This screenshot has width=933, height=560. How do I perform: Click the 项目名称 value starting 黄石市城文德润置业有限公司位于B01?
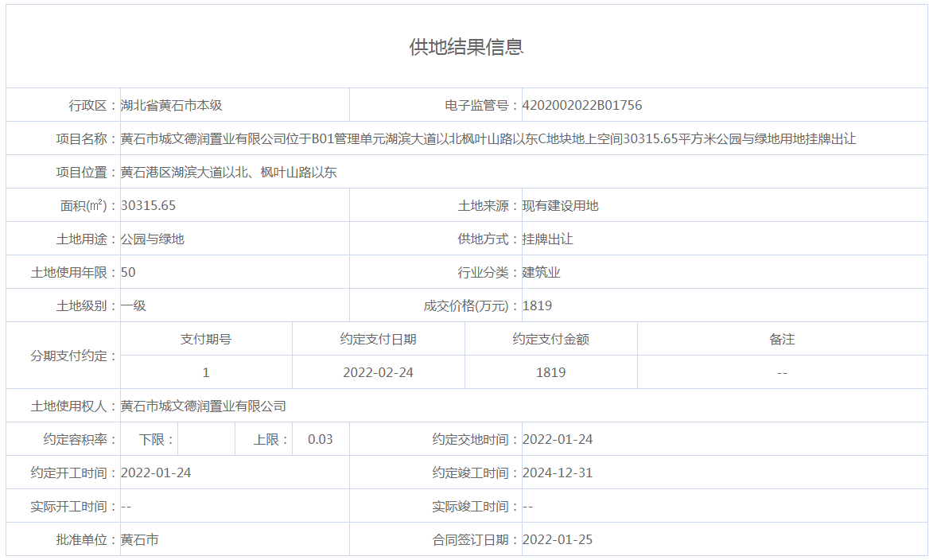tap(488, 138)
